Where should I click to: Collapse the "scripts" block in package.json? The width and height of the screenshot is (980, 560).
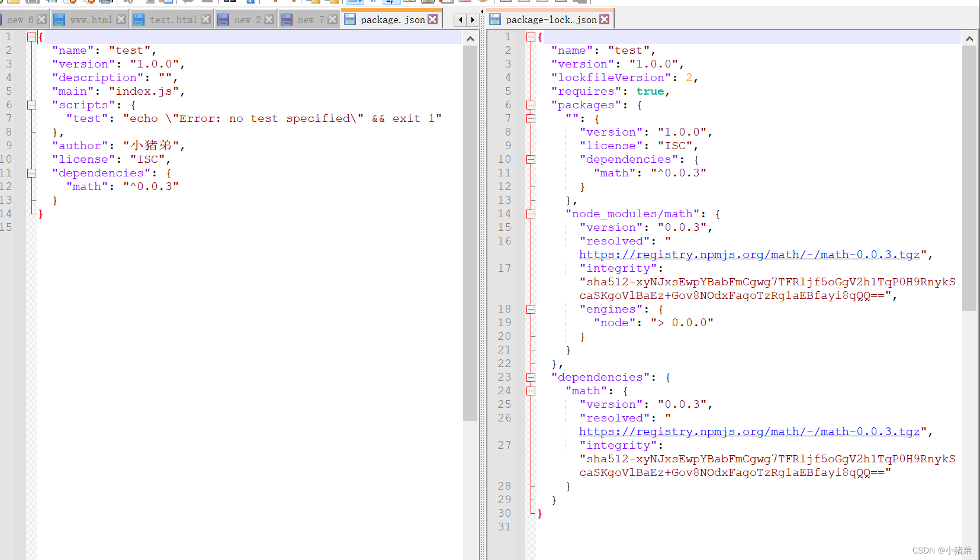(31, 105)
